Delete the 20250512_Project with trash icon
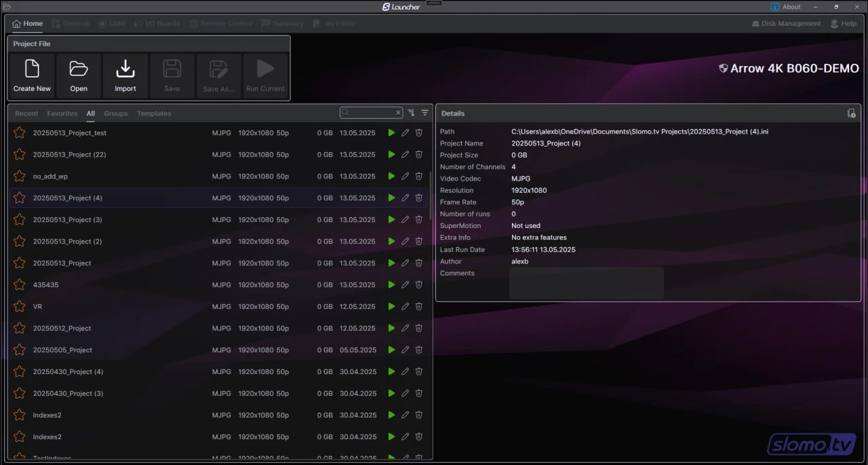 pyautogui.click(x=418, y=329)
